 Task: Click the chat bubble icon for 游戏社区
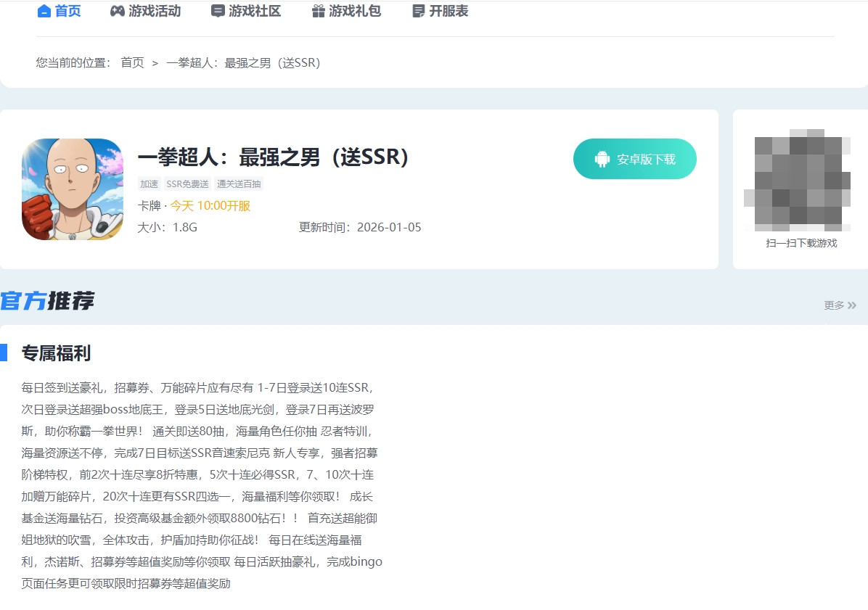[218, 12]
